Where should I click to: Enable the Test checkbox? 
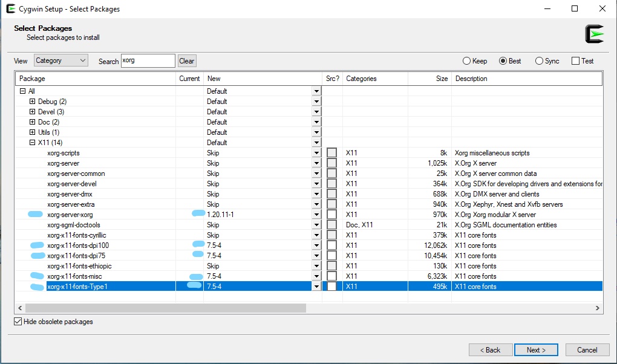point(576,61)
